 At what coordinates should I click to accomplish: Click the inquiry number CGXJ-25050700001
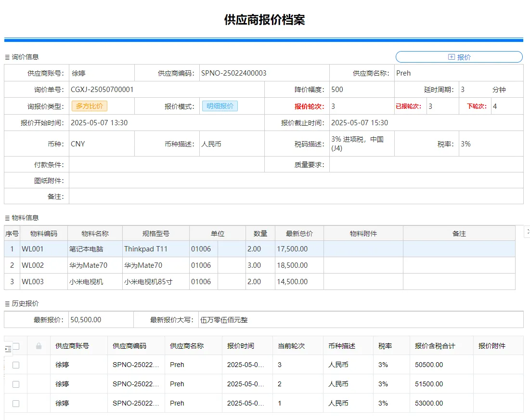(102, 90)
